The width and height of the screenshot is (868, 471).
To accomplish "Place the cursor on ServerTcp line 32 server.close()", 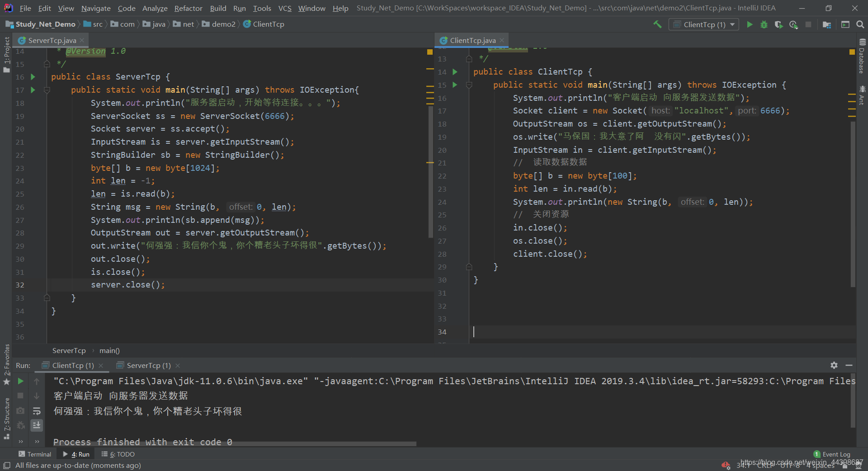I will (x=128, y=285).
